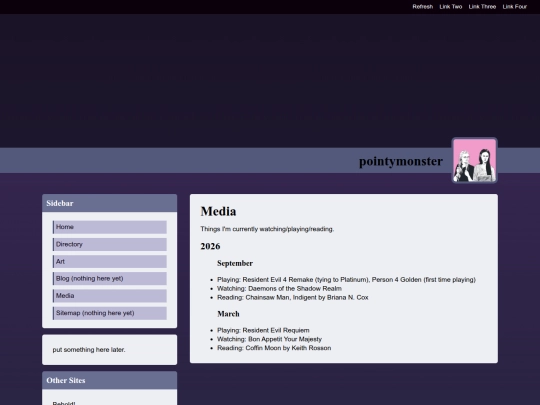Click 'Watching: Daemons of the Shadow Realm'
The image size is (540, 405).
(279, 289)
